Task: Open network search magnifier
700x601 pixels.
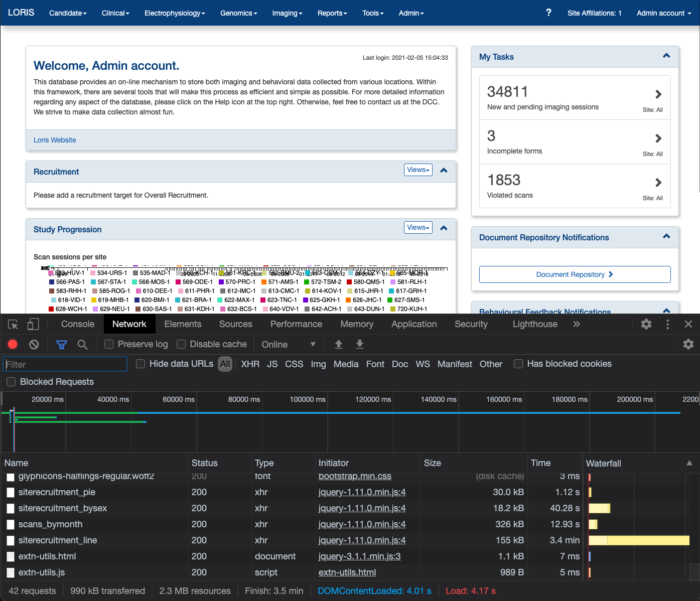Action: pyautogui.click(x=83, y=344)
